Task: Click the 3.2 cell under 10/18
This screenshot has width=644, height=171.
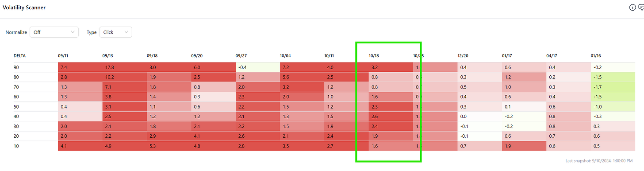Action: coord(391,67)
